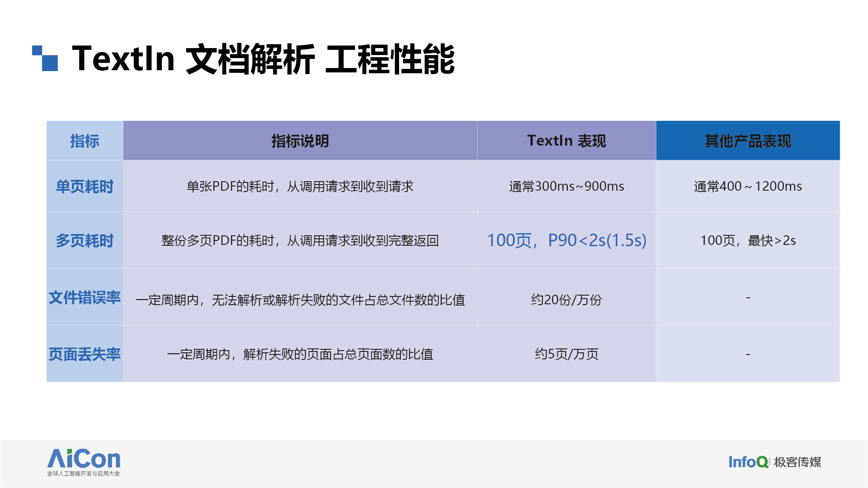Image resolution: width=868 pixels, height=488 pixels.
Task: Click the highlighted value "100页，P90<2s(1.5s)"
Action: tap(567, 241)
